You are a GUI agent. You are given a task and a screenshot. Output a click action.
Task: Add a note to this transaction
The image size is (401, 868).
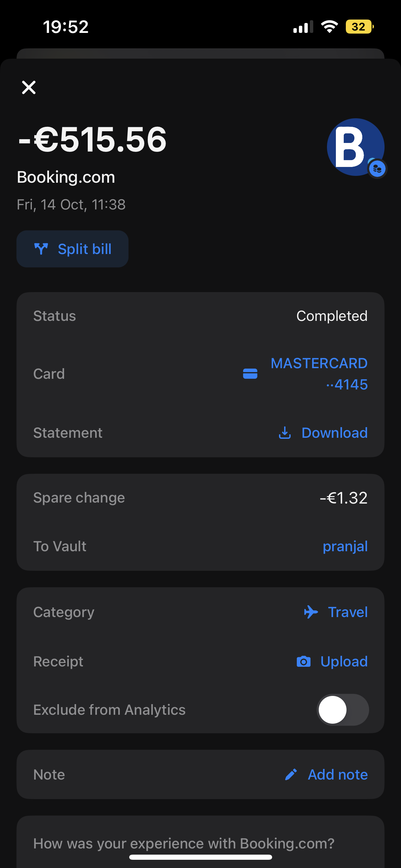(338, 775)
